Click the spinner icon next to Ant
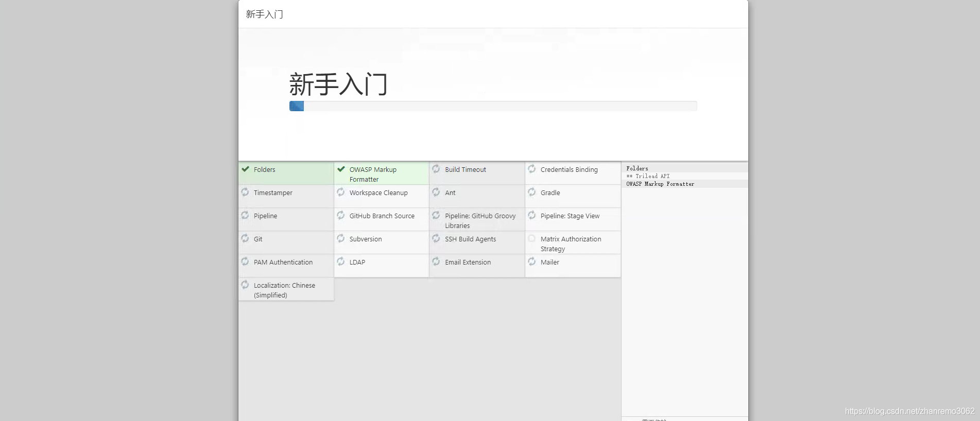This screenshot has width=980, height=421. 436,192
